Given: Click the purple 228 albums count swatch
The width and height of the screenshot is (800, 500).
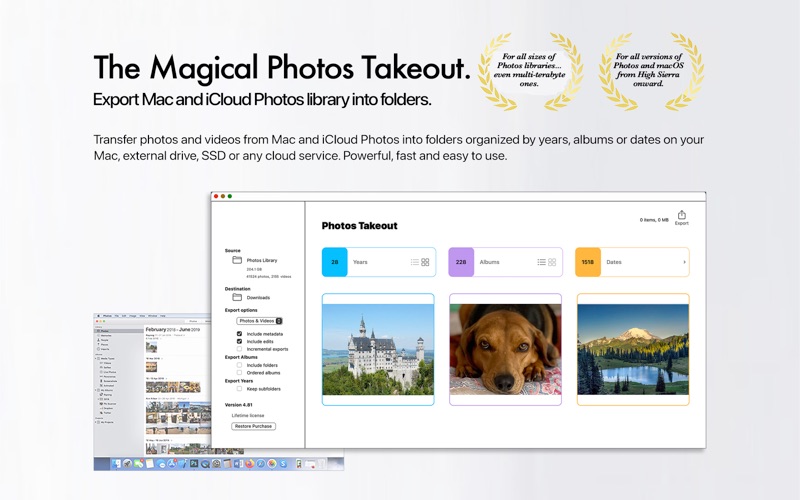Looking at the screenshot, I should 461,262.
